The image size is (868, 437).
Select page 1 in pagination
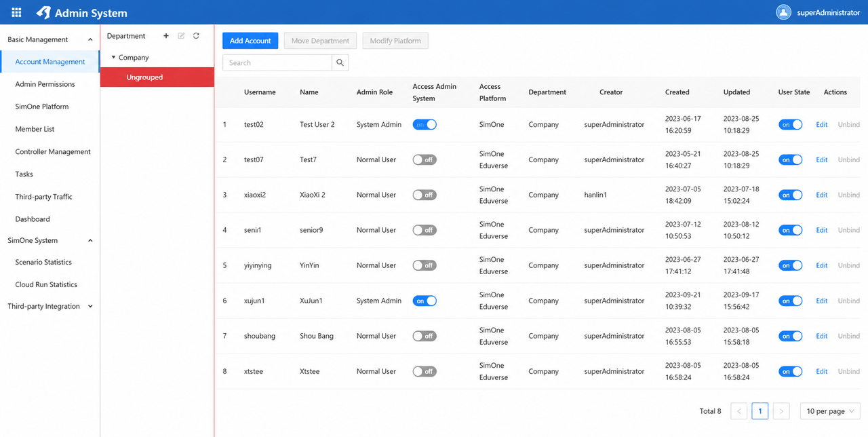tap(760, 411)
